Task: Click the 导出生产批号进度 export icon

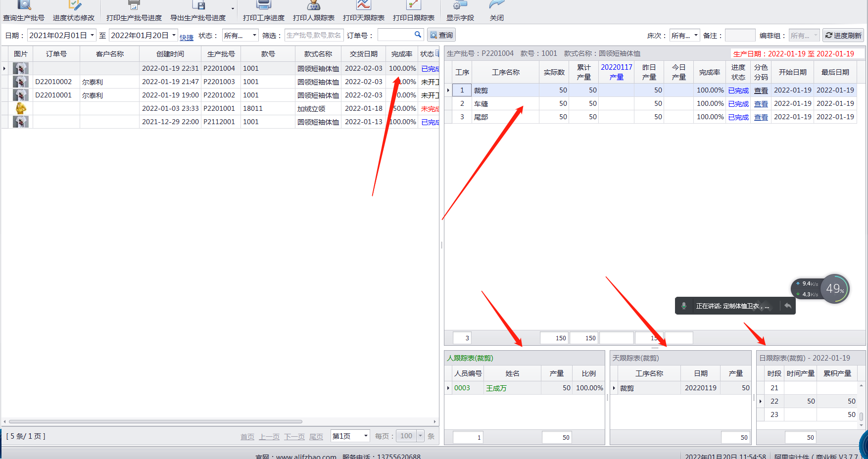Action: coord(199,10)
